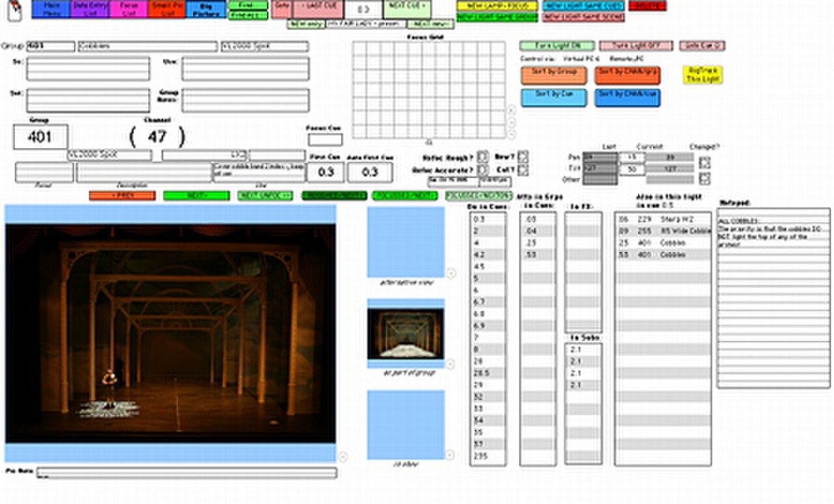
Task: Go to the LAST CUE
Action: (317, 9)
